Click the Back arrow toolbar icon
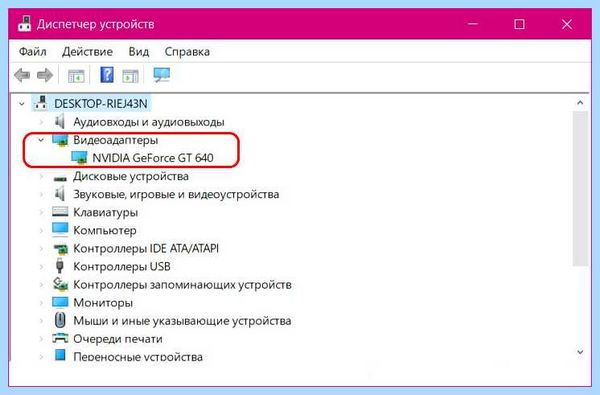The image size is (600, 395). 22,75
